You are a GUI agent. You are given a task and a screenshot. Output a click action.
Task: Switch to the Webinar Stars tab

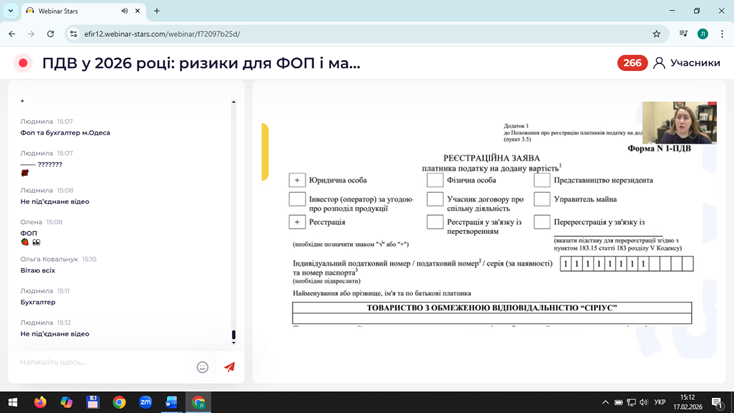[x=75, y=11]
